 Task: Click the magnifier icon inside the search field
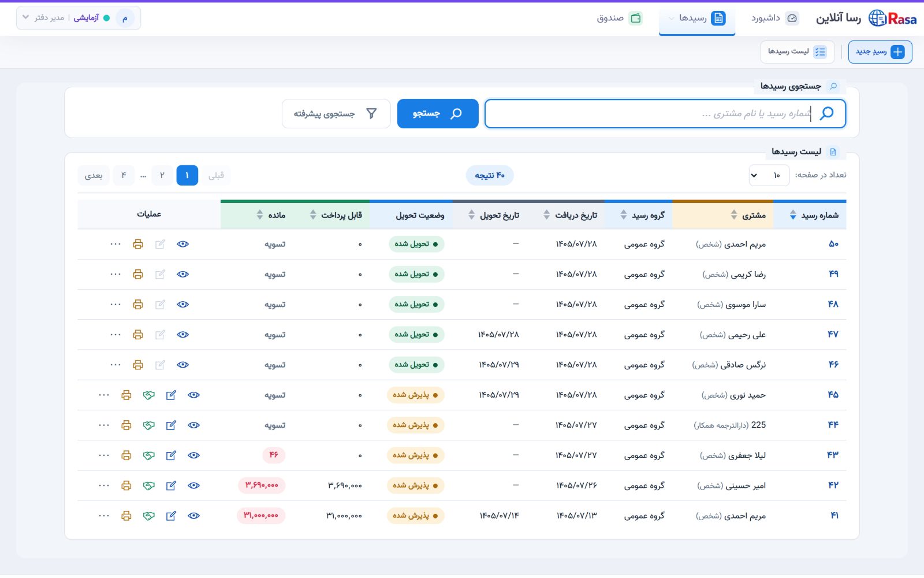(x=827, y=113)
